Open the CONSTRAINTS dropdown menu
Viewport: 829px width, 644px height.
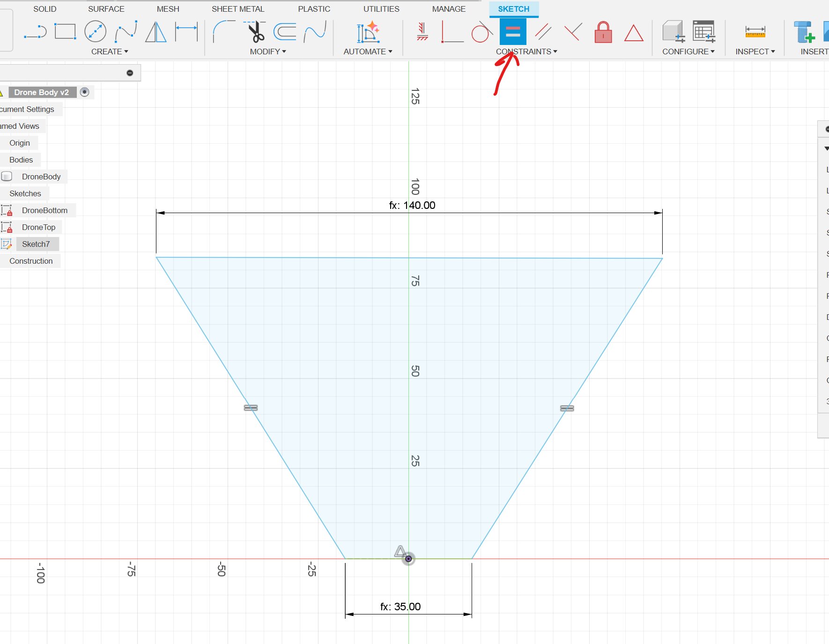(526, 52)
